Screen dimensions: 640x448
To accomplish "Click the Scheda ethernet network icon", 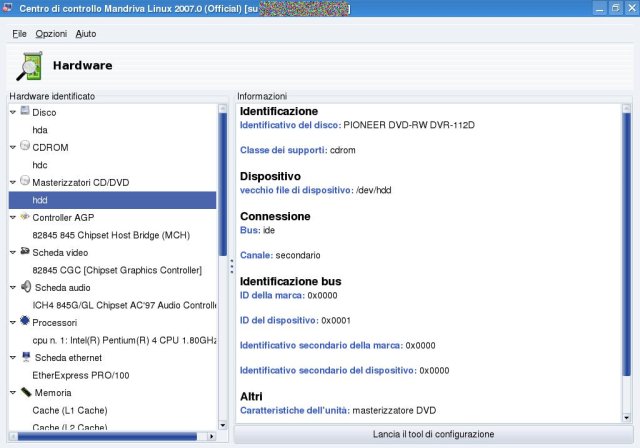I will point(25,356).
